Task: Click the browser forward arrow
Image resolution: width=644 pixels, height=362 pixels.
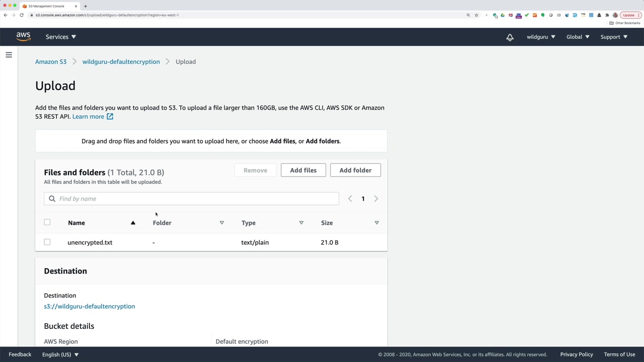Action: (14, 15)
